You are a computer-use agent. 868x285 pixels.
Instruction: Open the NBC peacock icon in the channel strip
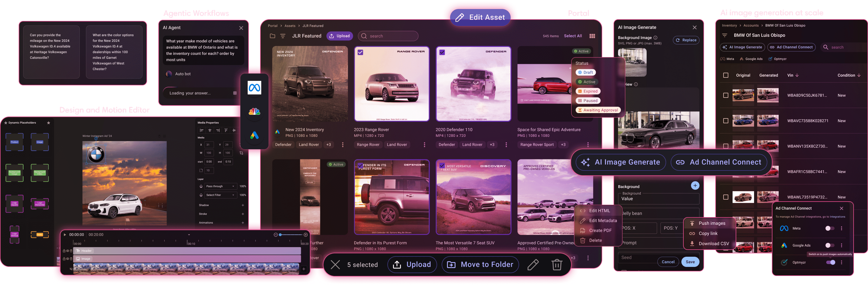(254, 111)
